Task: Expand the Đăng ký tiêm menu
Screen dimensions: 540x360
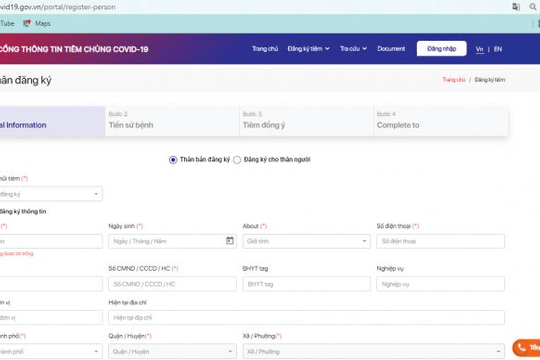Action: [309, 49]
